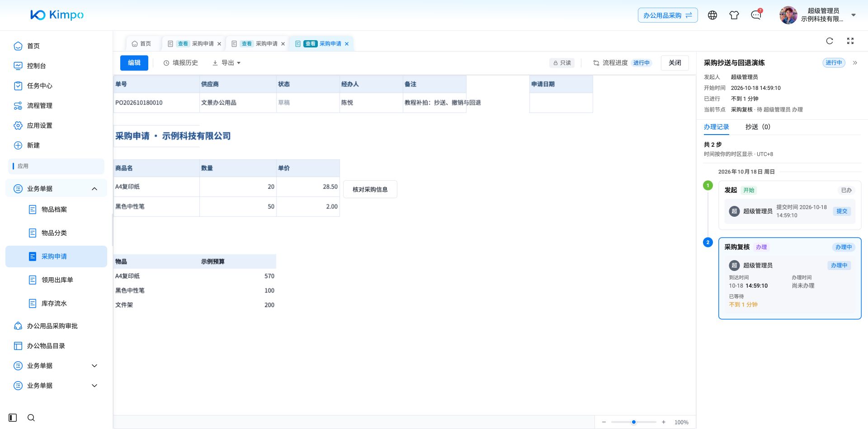Open the language globe icon
This screenshot has width=868, height=429.
(x=712, y=15)
